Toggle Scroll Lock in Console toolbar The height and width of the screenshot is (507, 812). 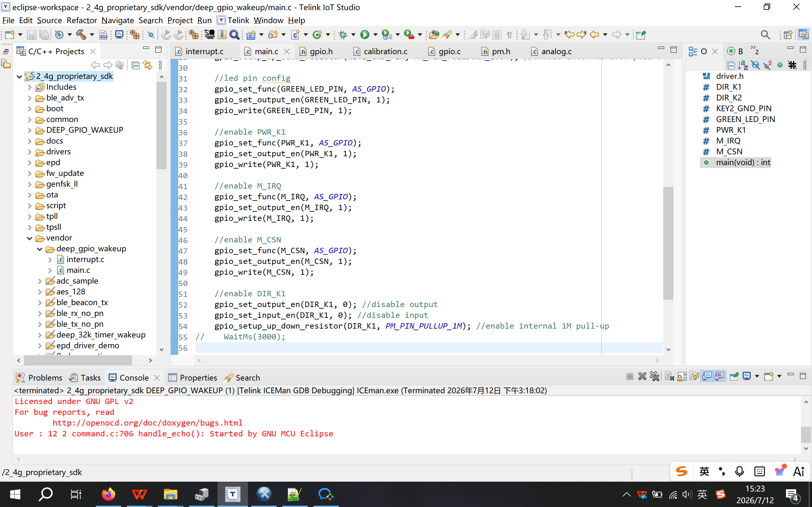(x=682, y=376)
